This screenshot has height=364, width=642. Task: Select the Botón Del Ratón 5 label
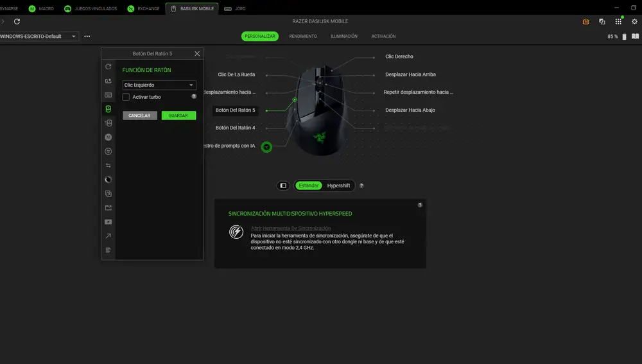235,110
